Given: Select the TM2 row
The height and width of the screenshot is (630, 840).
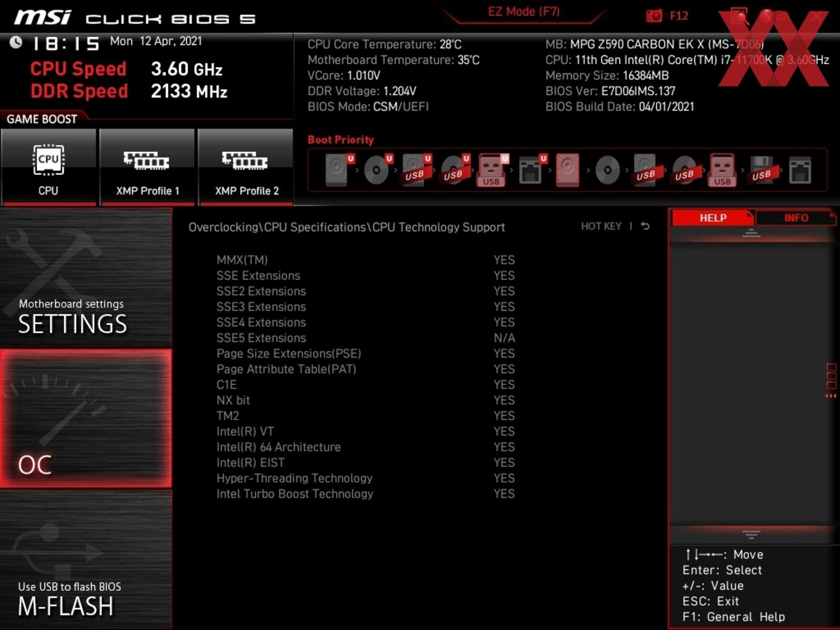Looking at the screenshot, I should click(366, 416).
